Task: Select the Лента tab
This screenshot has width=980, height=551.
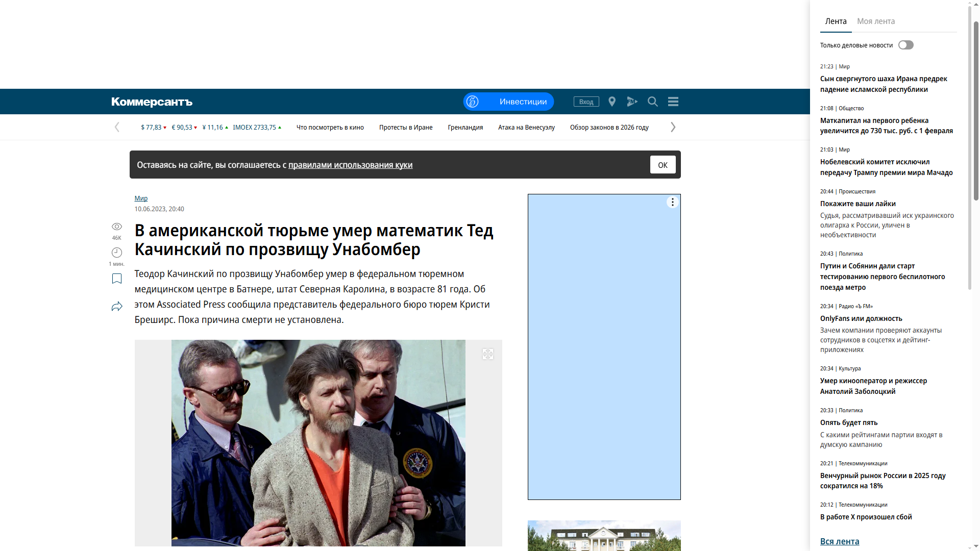Action: click(x=836, y=21)
